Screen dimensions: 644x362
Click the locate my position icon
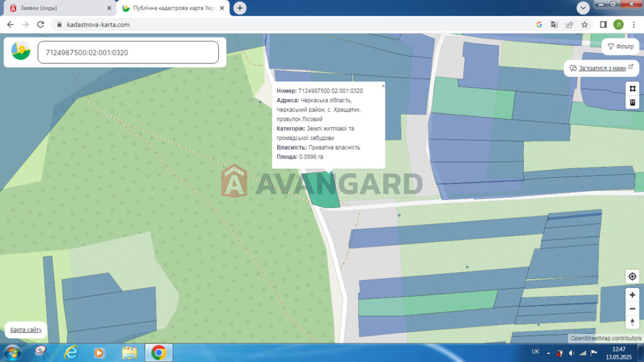tap(632, 277)
